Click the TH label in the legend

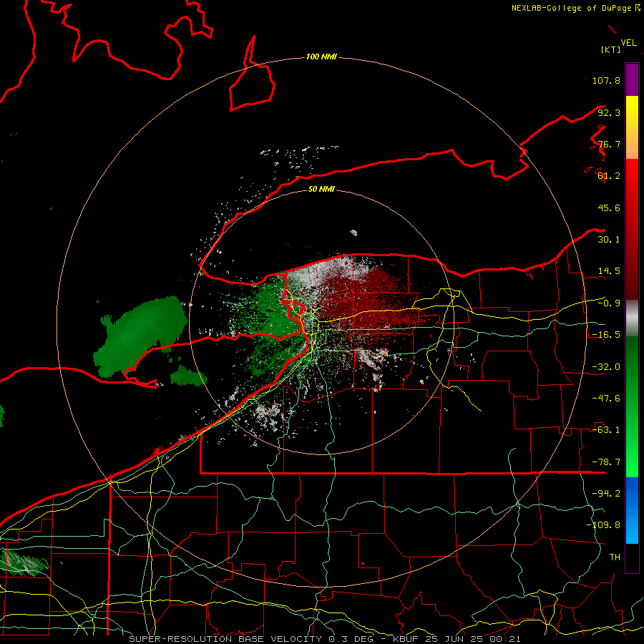(615, 557)
